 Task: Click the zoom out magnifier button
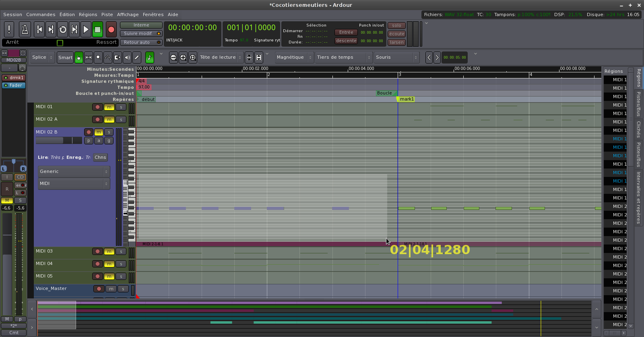173,58
